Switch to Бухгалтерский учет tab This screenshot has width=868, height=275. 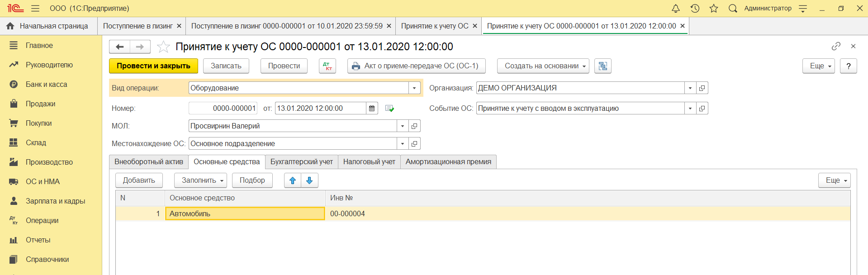[x=301, y=162]
